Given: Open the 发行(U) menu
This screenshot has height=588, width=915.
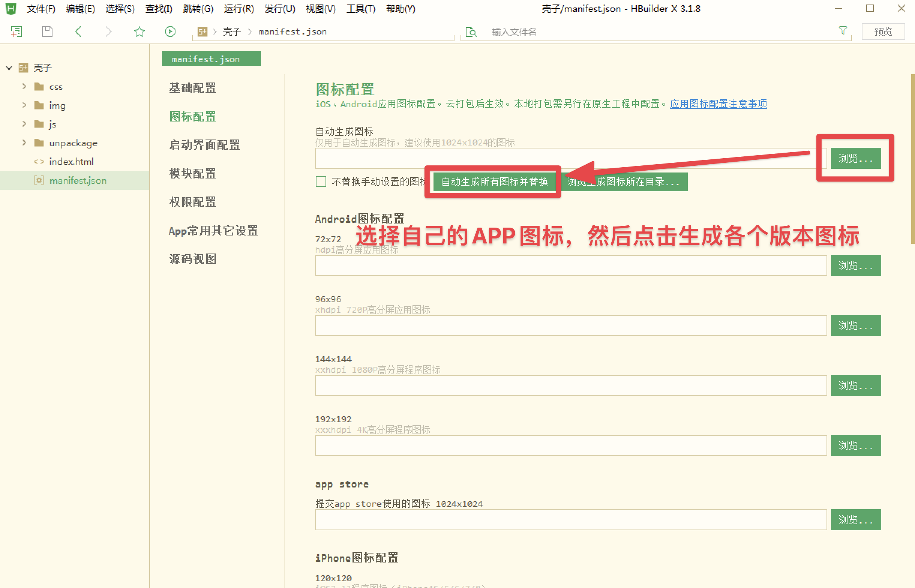Looking at the screenshot, I should tap(279, 8).
